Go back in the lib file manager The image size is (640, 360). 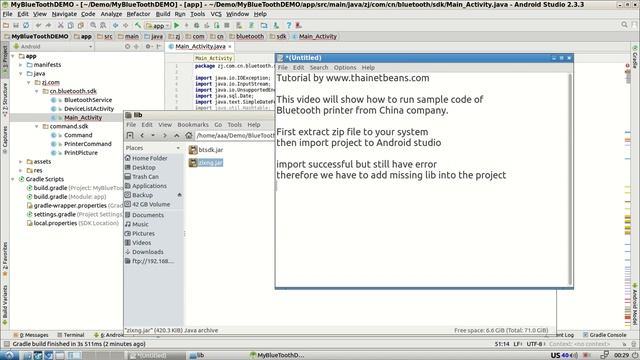pos(142,135)
